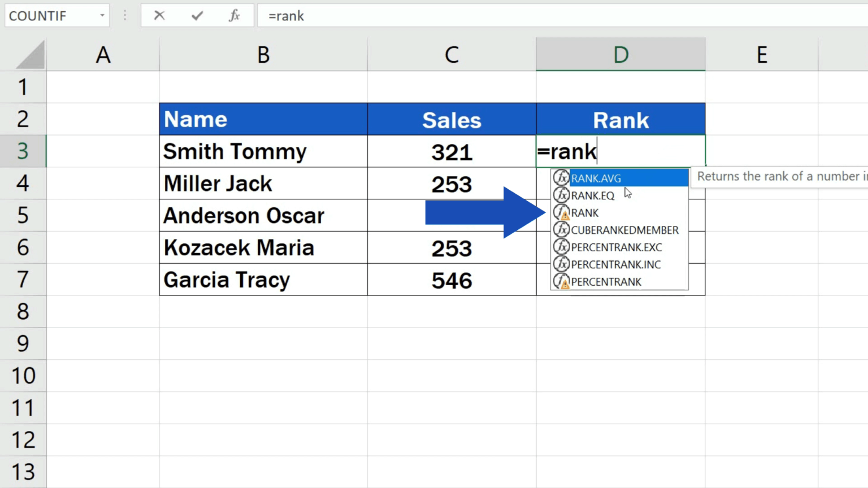Open the Name Box dropdown arrow
868x488 pixels.
[102, 16]
